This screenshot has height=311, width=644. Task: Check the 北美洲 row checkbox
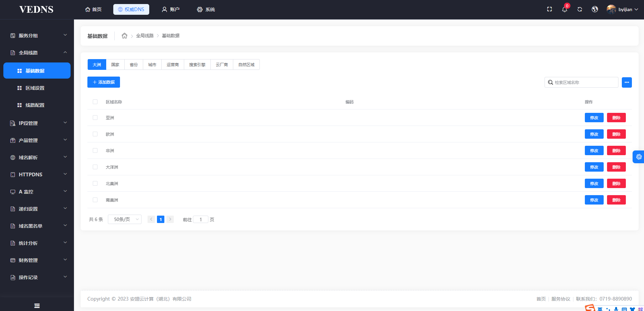[95, 183]
